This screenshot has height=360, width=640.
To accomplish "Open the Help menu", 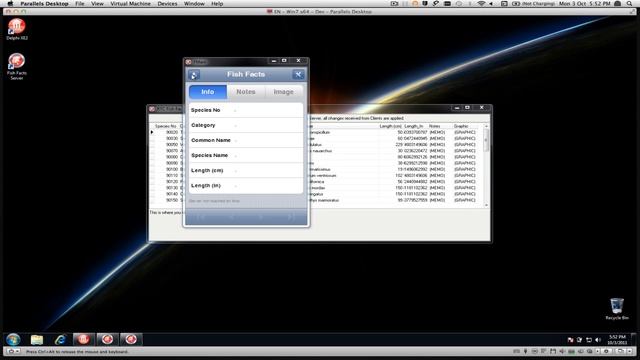I will point(217,4).
